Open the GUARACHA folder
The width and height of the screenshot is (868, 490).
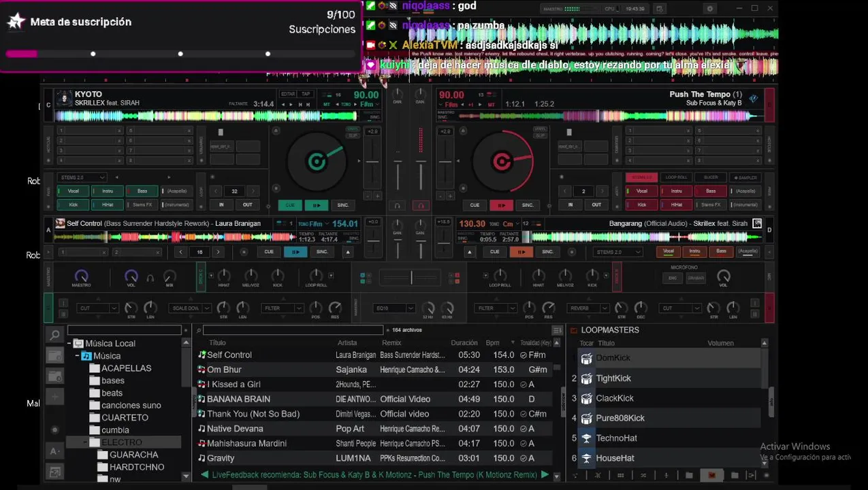pos(133,455)
